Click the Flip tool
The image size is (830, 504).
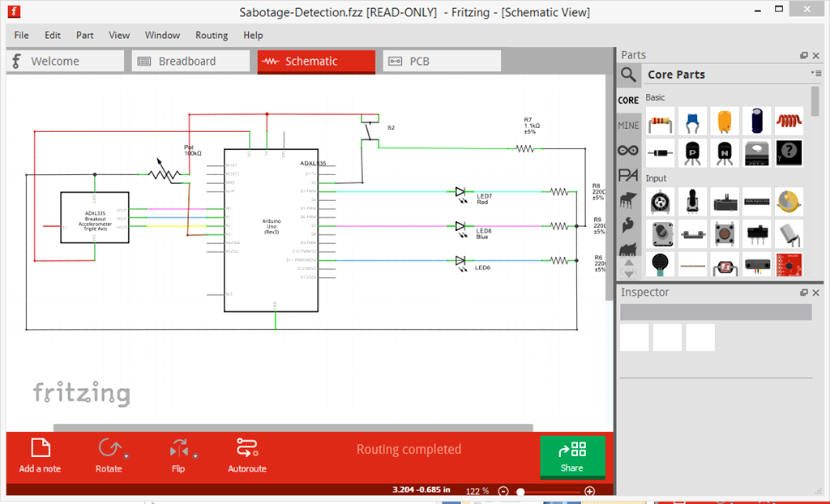178,456
